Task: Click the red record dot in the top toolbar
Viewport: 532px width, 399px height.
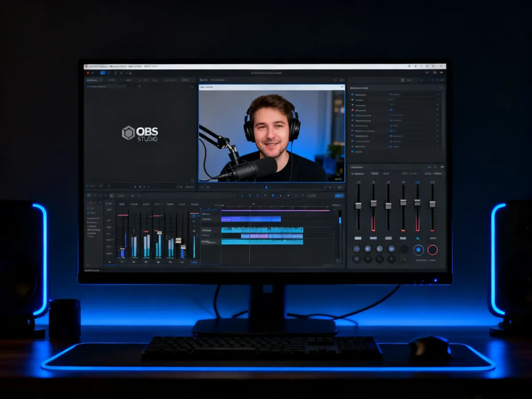Action: [88, 73]
